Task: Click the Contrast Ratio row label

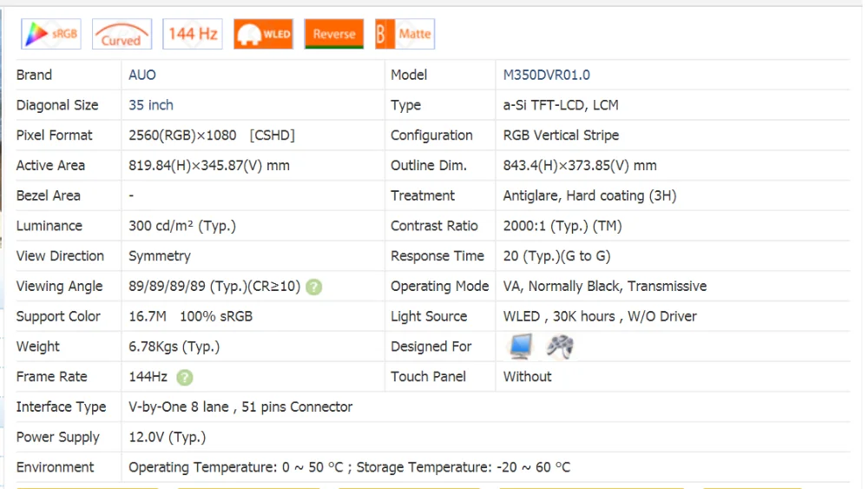Action: (x=434, y=226)
